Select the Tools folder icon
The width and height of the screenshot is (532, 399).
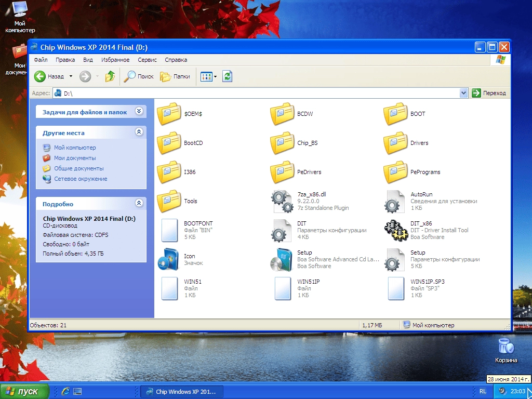coord(169,201)
